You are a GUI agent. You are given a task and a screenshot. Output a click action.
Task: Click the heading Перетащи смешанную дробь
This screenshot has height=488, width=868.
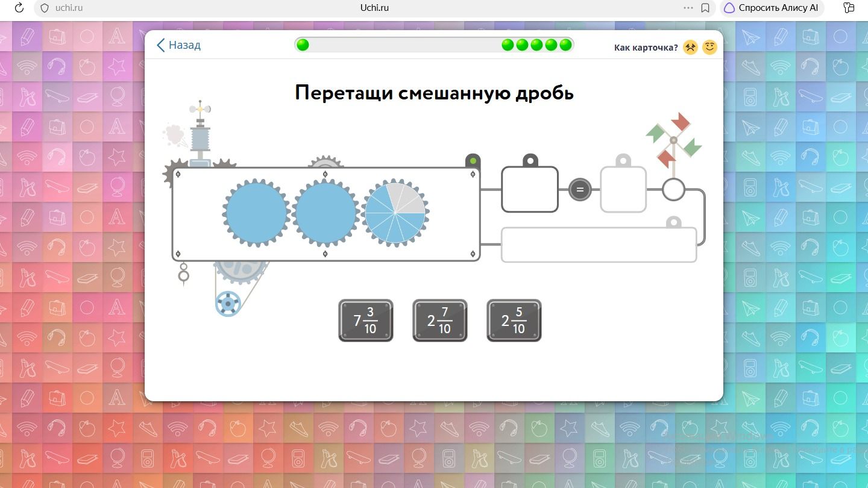pos(434,93)
